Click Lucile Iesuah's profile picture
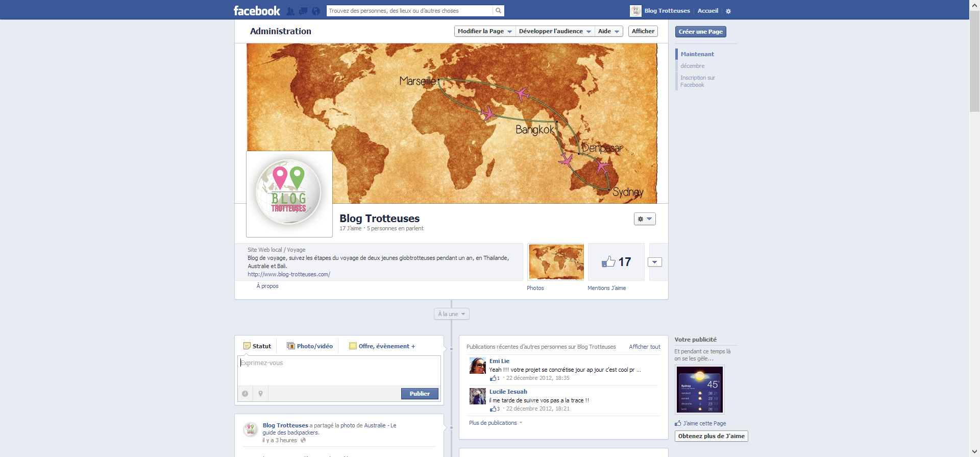 [478, 396]
